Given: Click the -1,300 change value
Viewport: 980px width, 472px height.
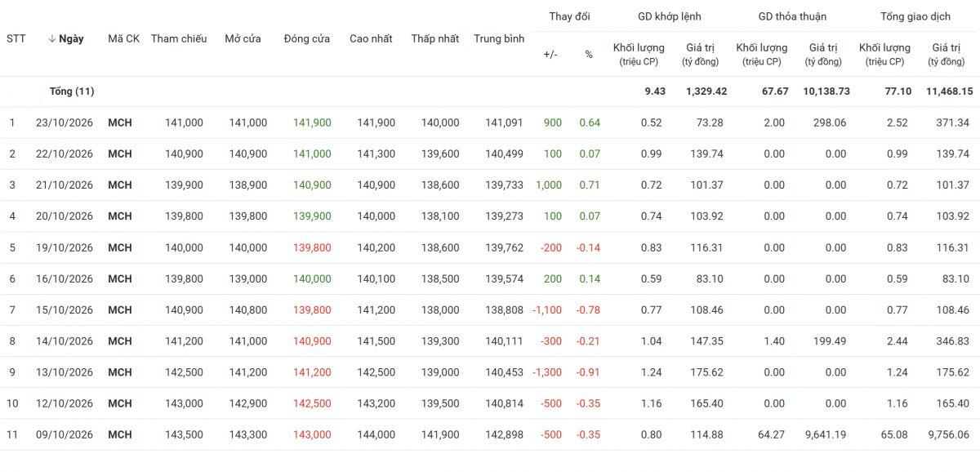Looking at the screenshot, I should [547, 372].
